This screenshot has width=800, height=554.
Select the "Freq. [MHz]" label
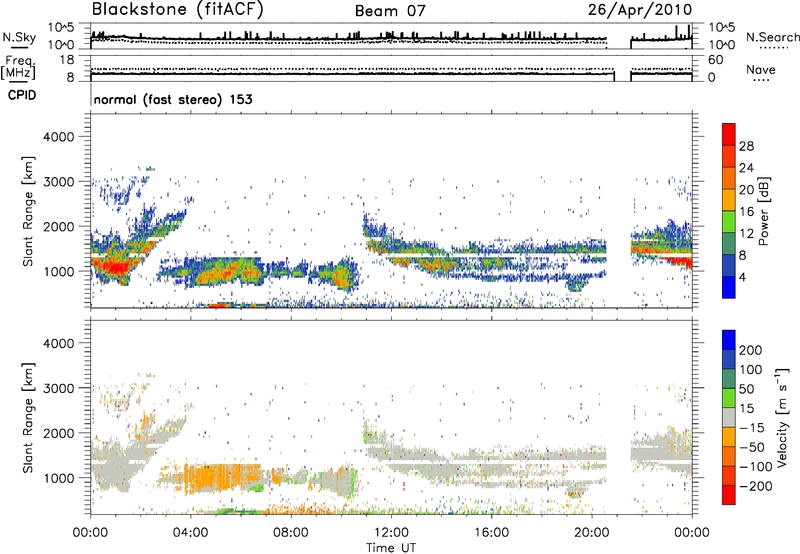[18, 68]
